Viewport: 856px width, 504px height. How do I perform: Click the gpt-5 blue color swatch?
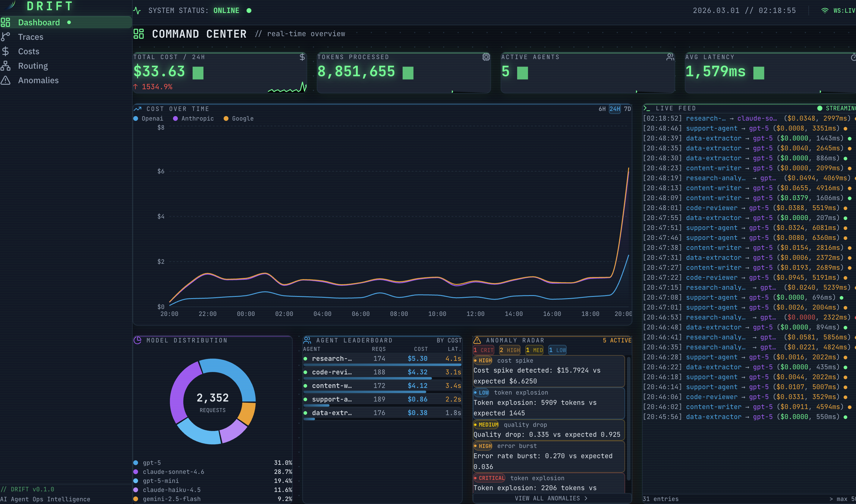[x=136, y=463]
